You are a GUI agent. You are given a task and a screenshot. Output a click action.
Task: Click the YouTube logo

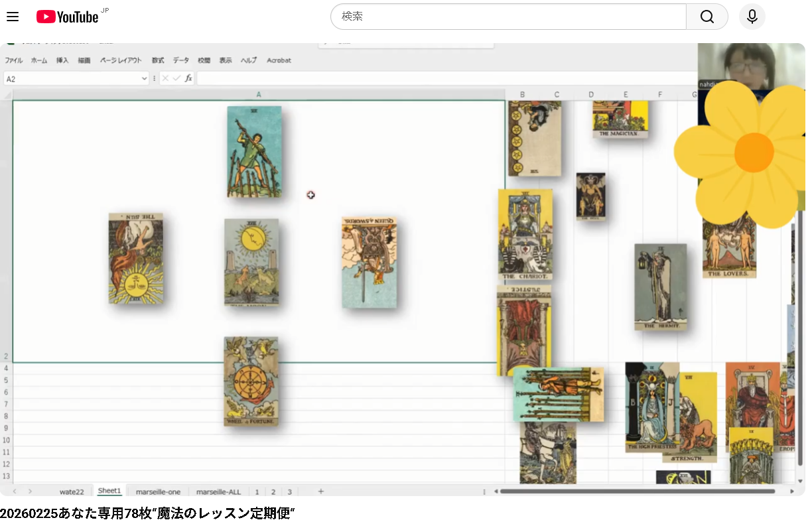click(x=67, y=17)
